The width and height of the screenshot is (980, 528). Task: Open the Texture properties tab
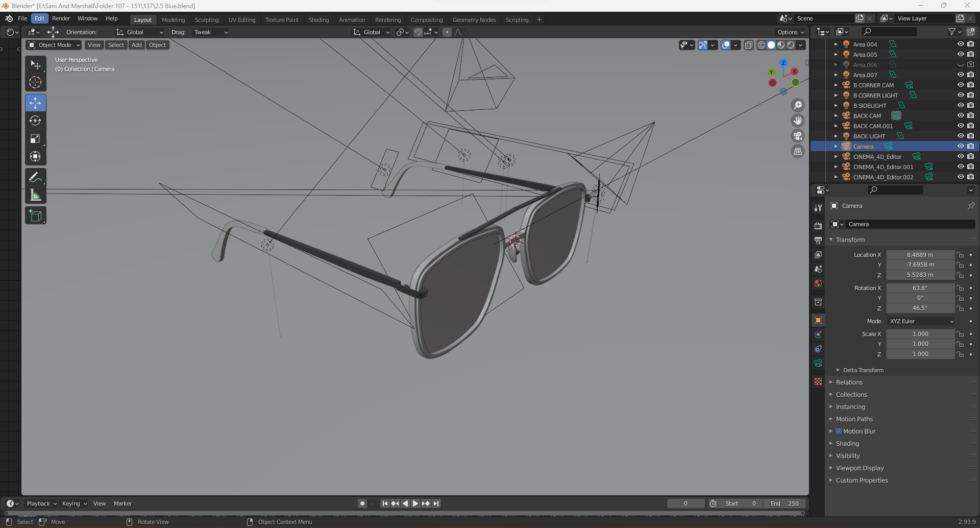point(818,381)
